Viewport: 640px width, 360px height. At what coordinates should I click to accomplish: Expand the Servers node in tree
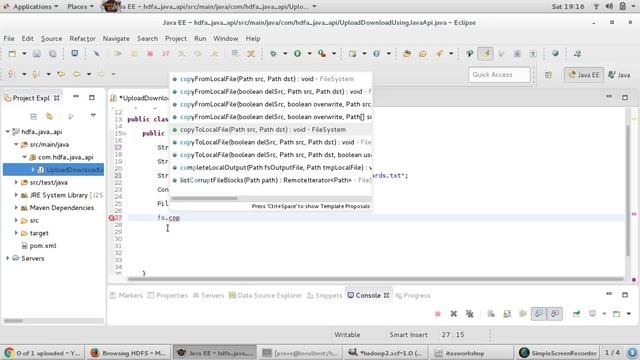[x=8, y=258]
